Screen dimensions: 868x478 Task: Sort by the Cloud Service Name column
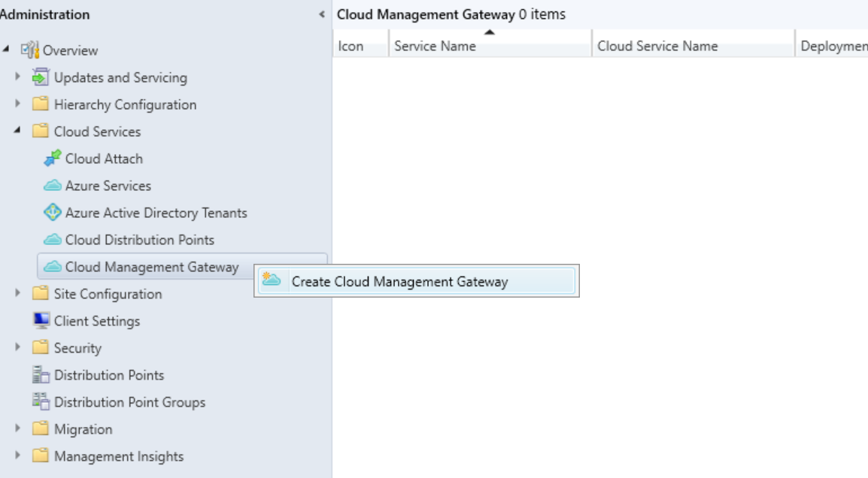(x=693, y=46)
